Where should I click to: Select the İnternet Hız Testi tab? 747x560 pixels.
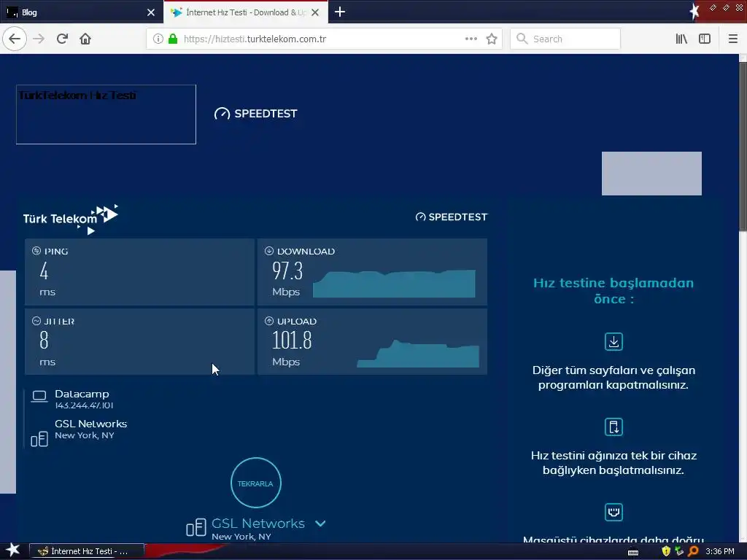(x=245, y=12)
